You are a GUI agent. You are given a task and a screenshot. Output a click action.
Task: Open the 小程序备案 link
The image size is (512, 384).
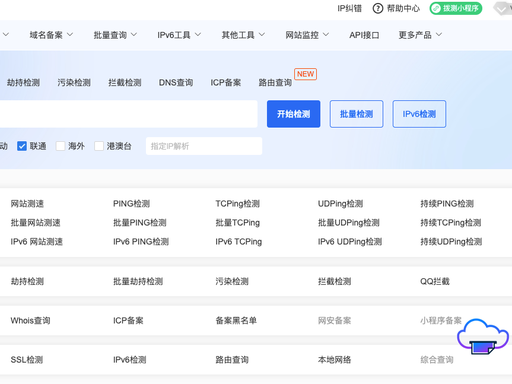click(441, 321)
